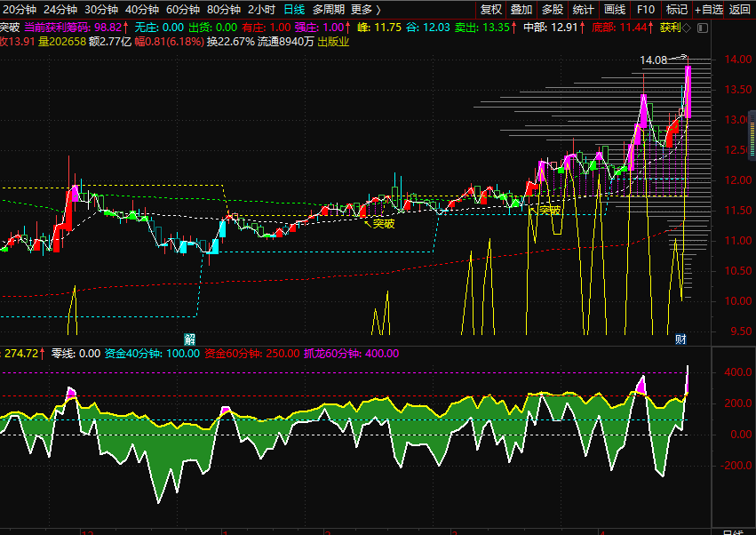Image resolution: width=756 pixels, height=535 pixels.
Task: Select the 多周期 tab
Action: pos(328,10)
